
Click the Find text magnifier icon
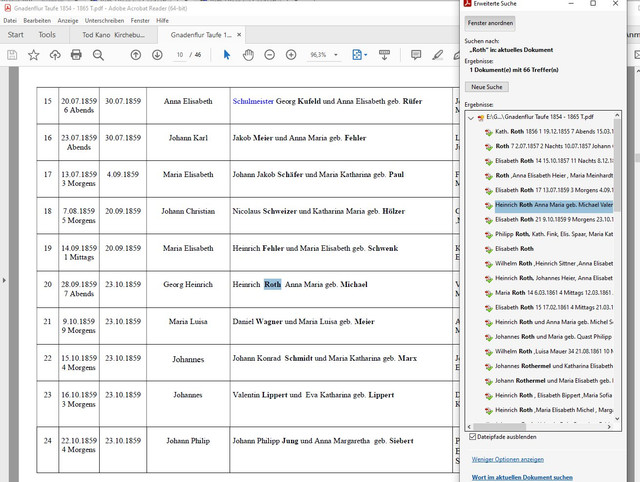[98, 55]
